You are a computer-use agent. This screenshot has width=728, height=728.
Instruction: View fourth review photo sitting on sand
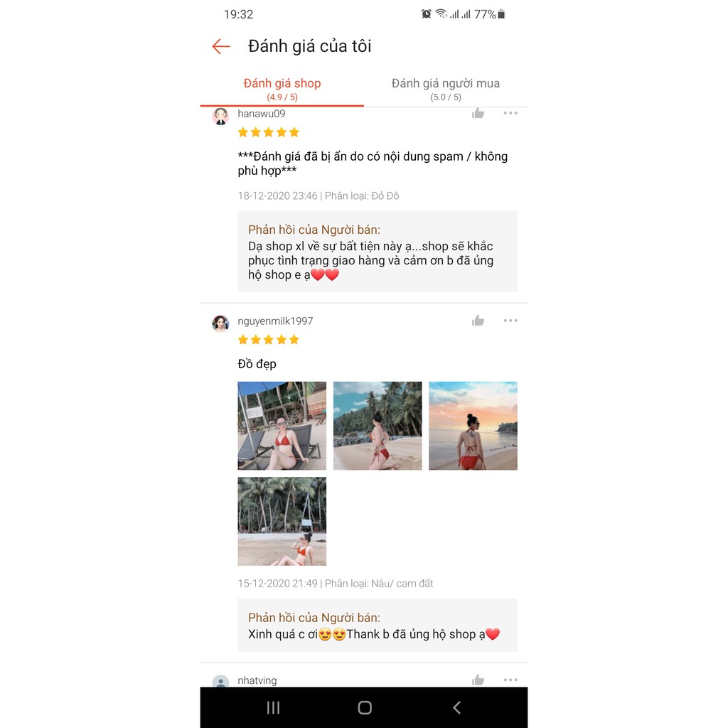coord(282,521)
